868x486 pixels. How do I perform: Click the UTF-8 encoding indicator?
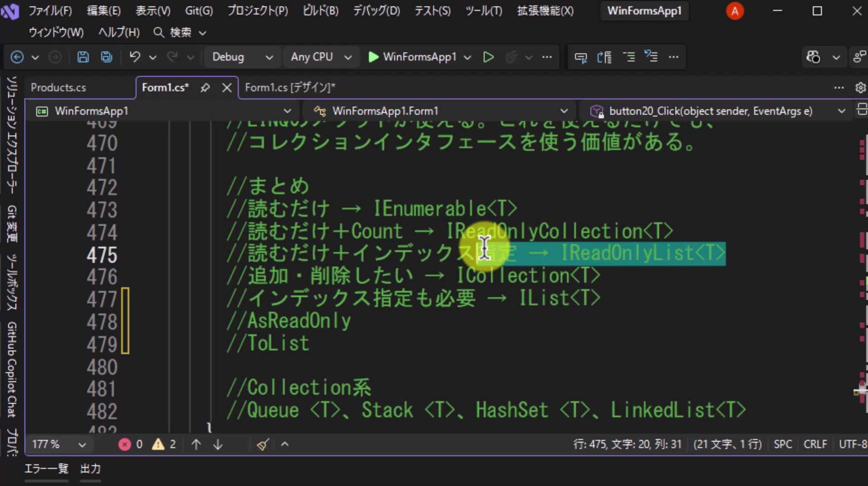click(853, 444)
